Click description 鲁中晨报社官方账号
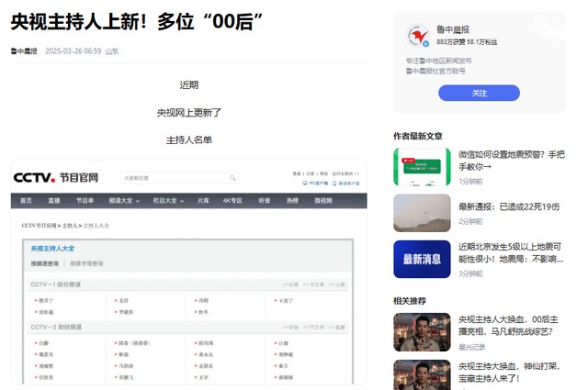This screenshot has height=390, width=588. tap(435, 71)
